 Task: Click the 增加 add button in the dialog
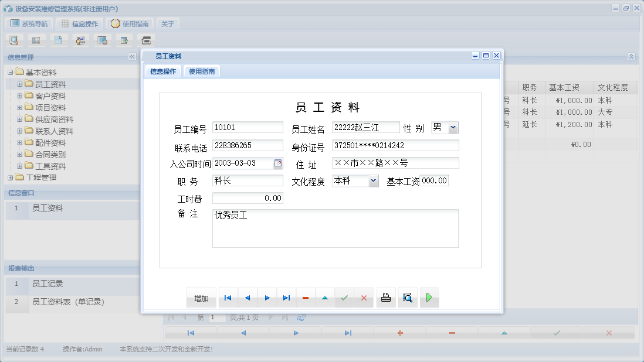click(x=201, y=298)
